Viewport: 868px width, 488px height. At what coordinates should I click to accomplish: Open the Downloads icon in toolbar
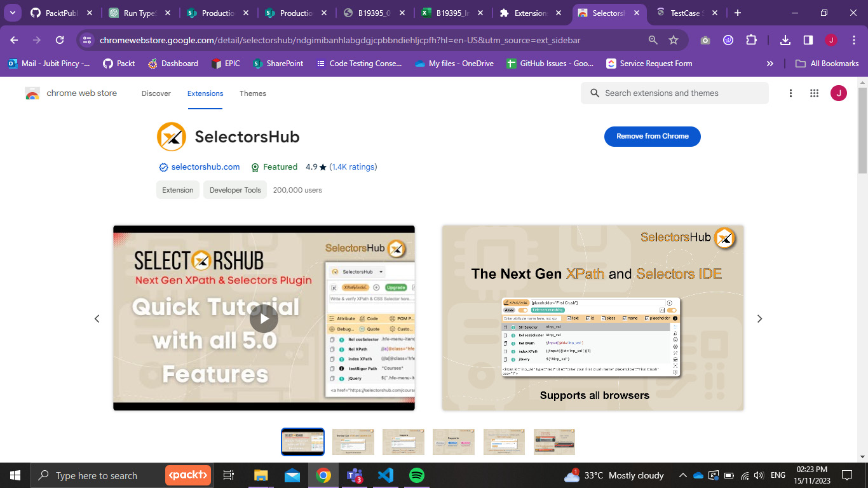tap(785, 40)
